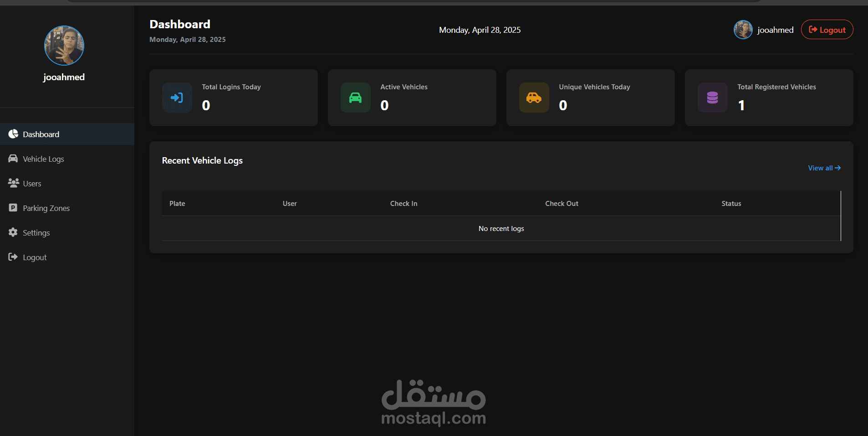Click the sidebar Logout arrow icon
The height and width of the screenshot is (436, 868).
tap(13, 257)
